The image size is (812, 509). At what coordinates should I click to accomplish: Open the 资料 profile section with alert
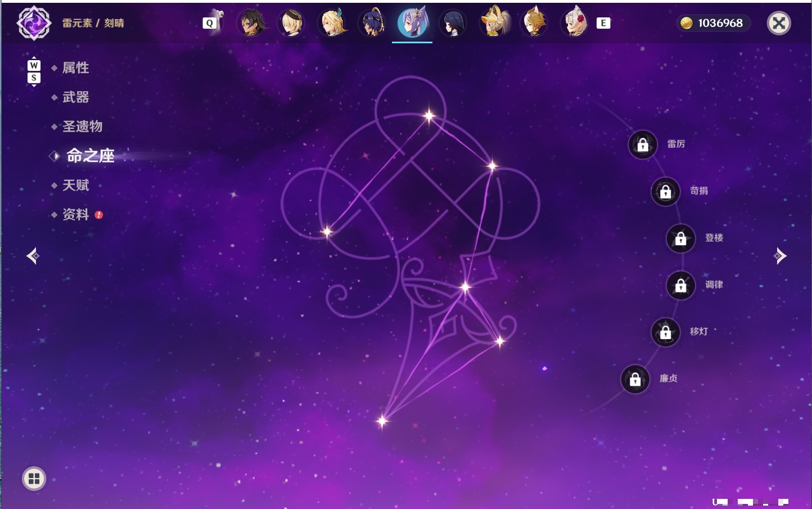pyautogui.click(x=76, y=214)
